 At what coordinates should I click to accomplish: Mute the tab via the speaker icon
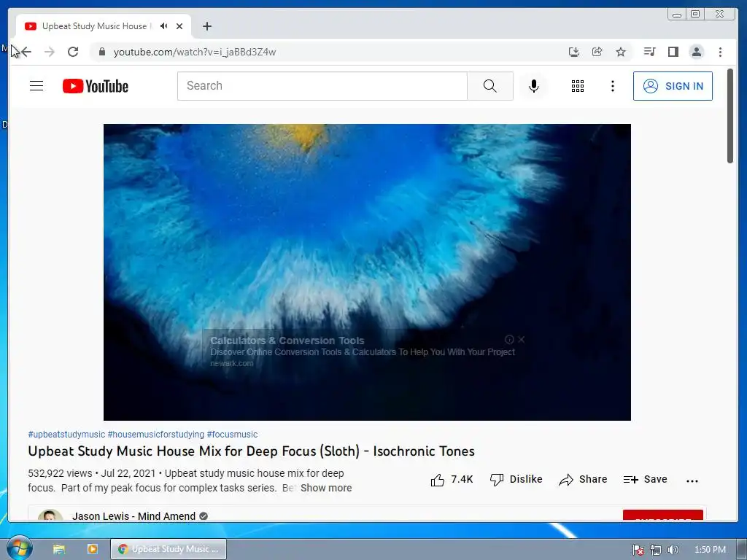click(164, 26)
